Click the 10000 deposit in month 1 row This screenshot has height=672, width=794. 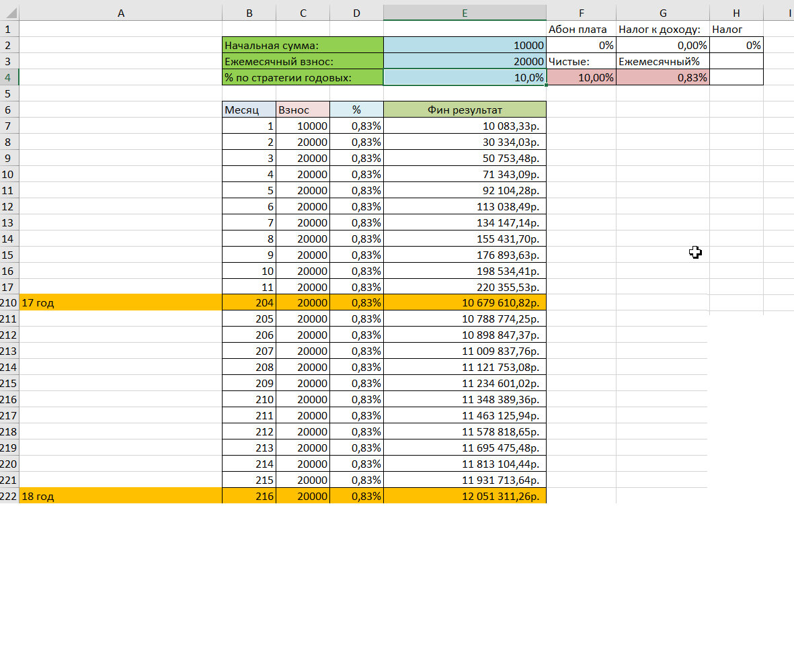[x=303, y=126]
